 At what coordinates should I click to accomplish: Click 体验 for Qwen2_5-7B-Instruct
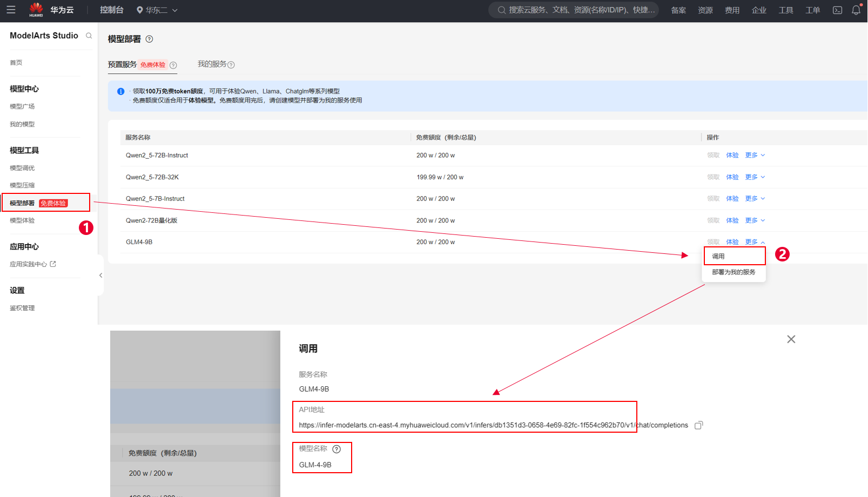(732, 199)
